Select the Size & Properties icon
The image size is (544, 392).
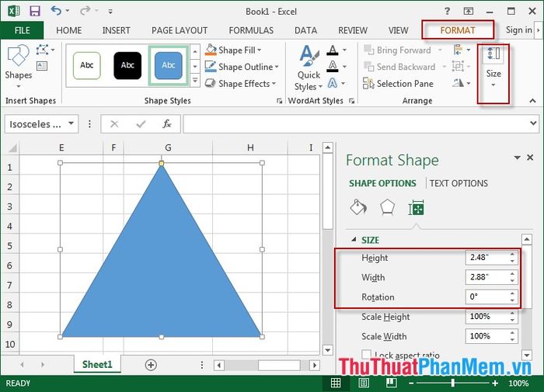pos(416,207)
